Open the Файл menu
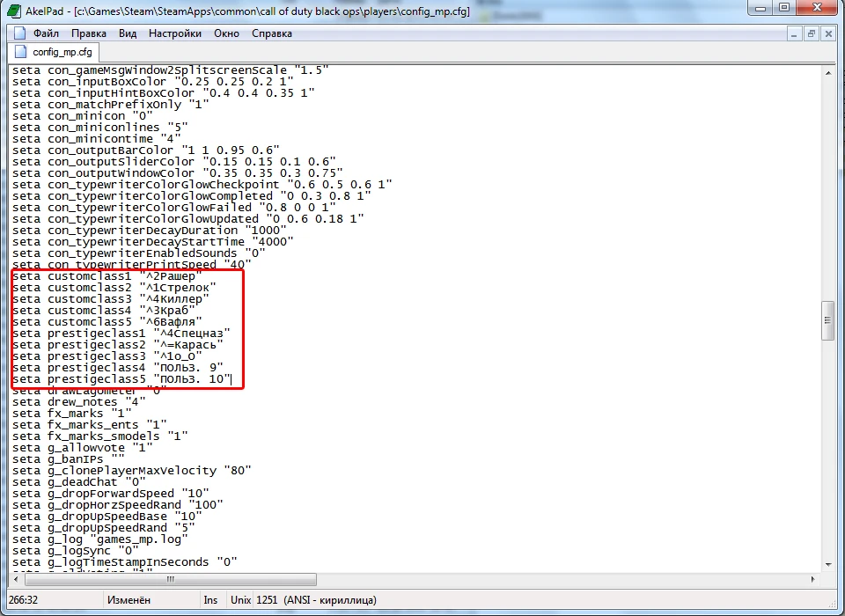This screenshot has height=616, width=845. [x=46, y=33]
